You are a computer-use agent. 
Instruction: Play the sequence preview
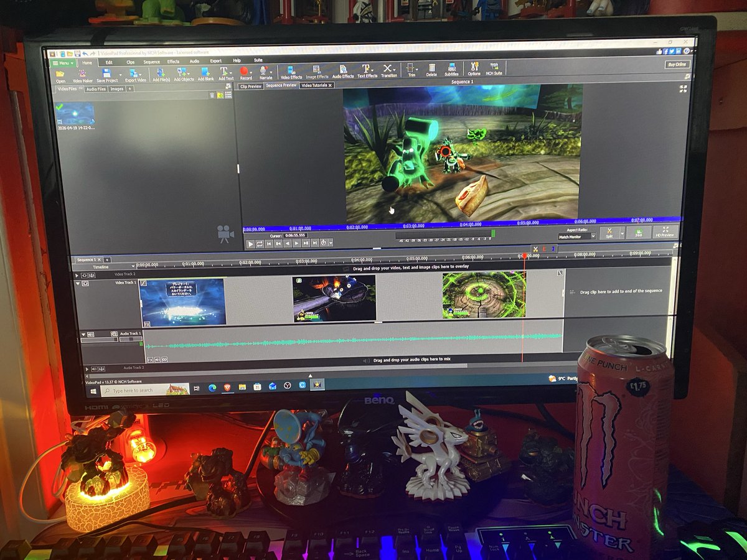coord(251,244)
